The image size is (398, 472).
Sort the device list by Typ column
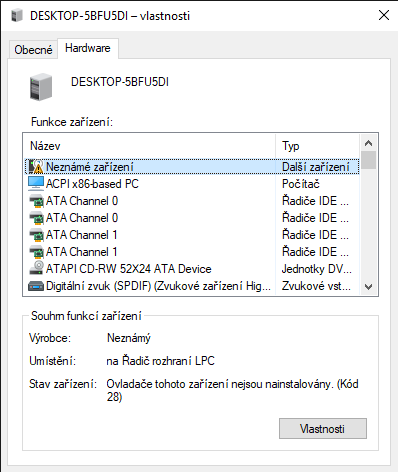(x=317, y=146)
